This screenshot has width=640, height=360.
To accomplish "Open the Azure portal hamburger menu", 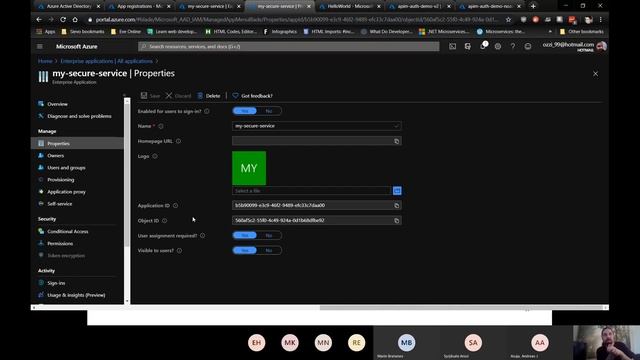I will coord(40,47).
